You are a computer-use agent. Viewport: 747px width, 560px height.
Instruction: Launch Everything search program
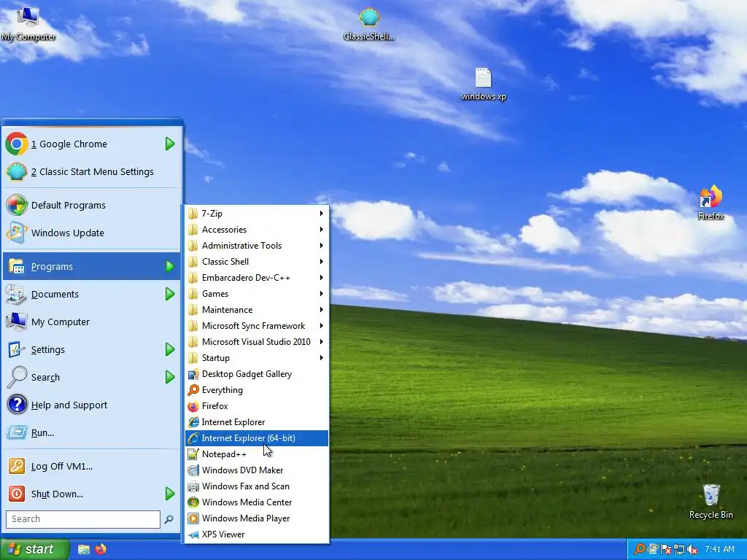click(257, 390)
